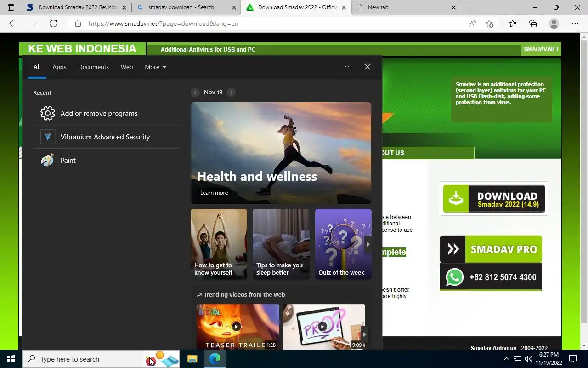Screen dimensions: 588x368
Task: Close the Windows search panel
Action: tap(367, 67)
